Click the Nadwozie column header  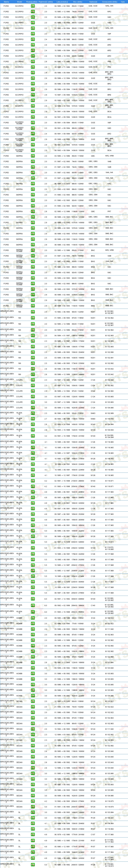[x=93, y=2]
